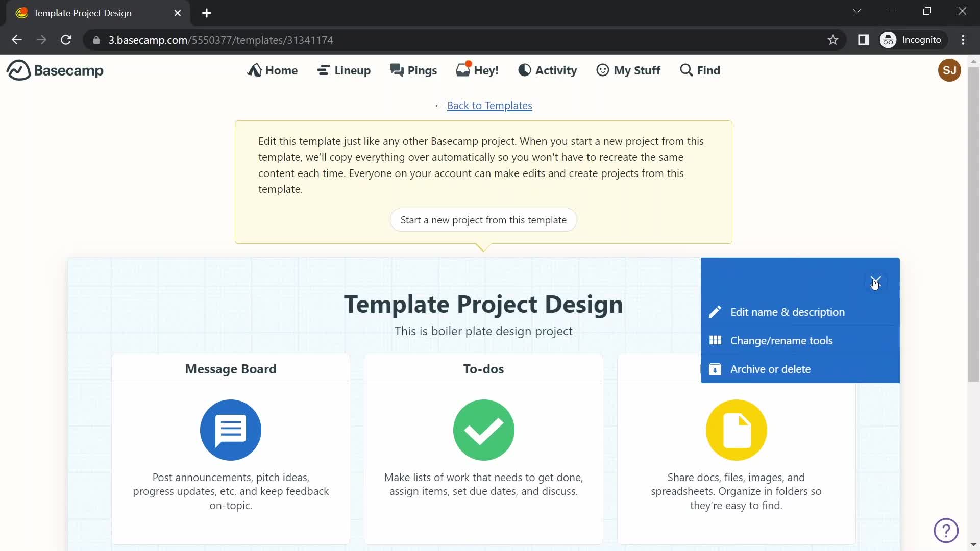980x551 pixels.
Task: Follow the Back to Templates link
Action: pos(489,106)
